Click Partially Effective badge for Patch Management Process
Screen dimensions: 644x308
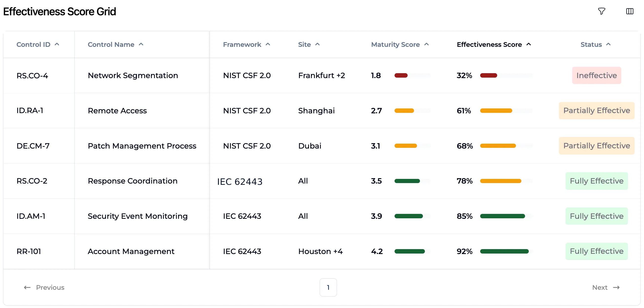(596, 146)
